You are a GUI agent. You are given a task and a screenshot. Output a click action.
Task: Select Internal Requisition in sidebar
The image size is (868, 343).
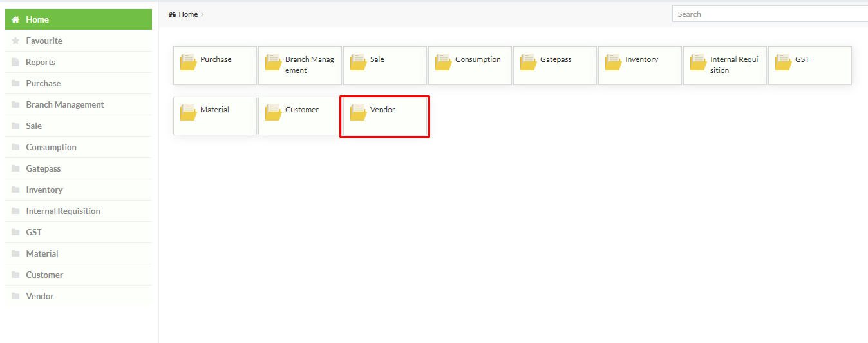(79, 211)
